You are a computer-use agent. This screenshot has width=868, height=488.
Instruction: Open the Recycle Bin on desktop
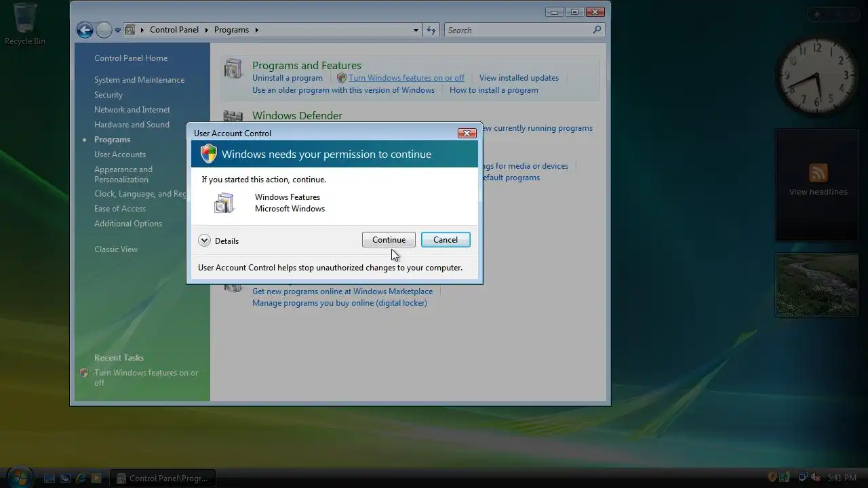[25, 24]
